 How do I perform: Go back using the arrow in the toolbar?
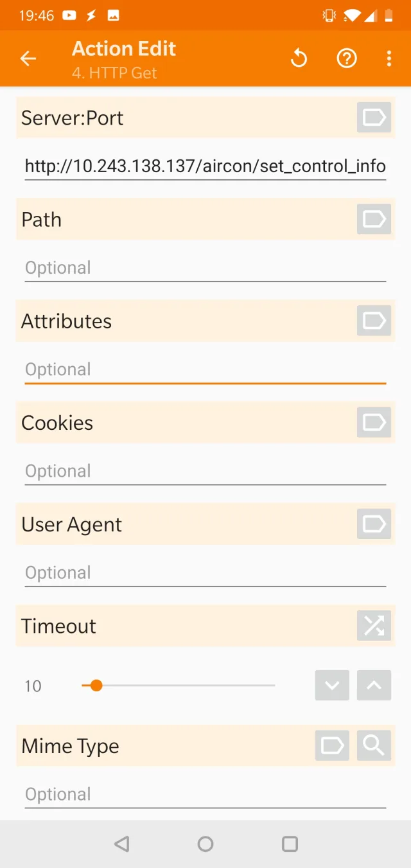tap(28, 58)
